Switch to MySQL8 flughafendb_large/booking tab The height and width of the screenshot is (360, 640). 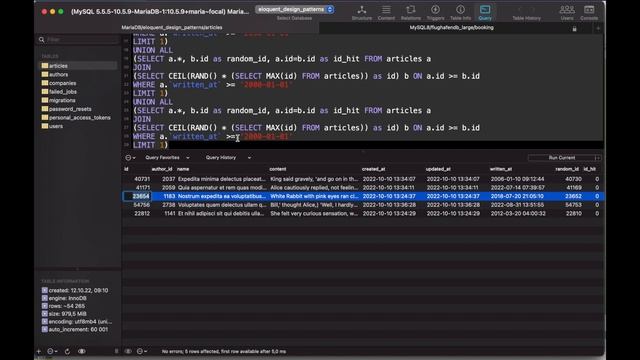tap(451, 28)
